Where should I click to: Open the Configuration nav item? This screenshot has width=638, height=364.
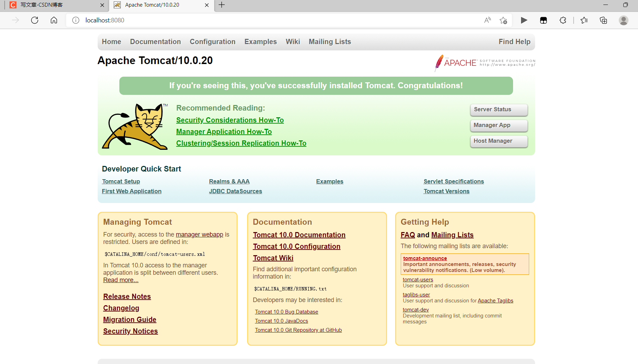[212, 42]
